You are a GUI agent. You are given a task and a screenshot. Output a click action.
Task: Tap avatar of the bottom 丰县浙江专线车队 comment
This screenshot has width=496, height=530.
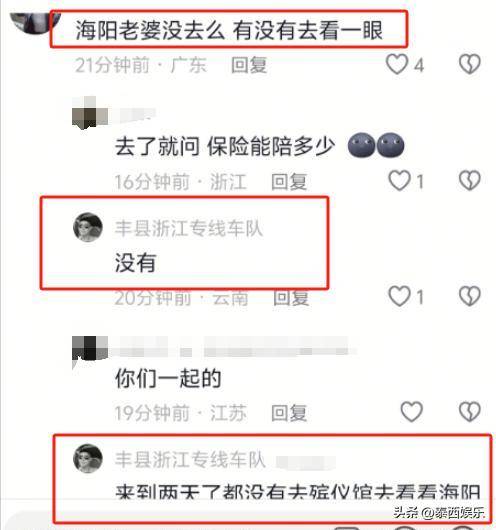pos(88,458)
